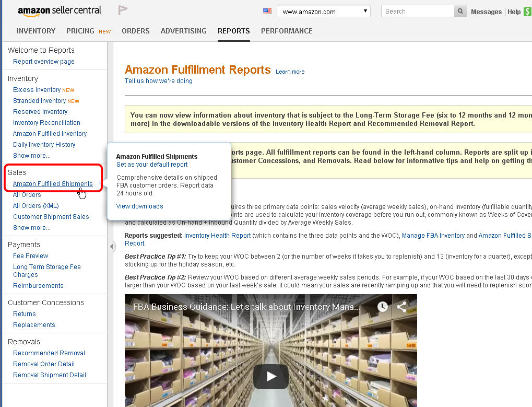Click the Amazon Fulfillment Reports heading

pyautogui.click(x=198, y=69)
